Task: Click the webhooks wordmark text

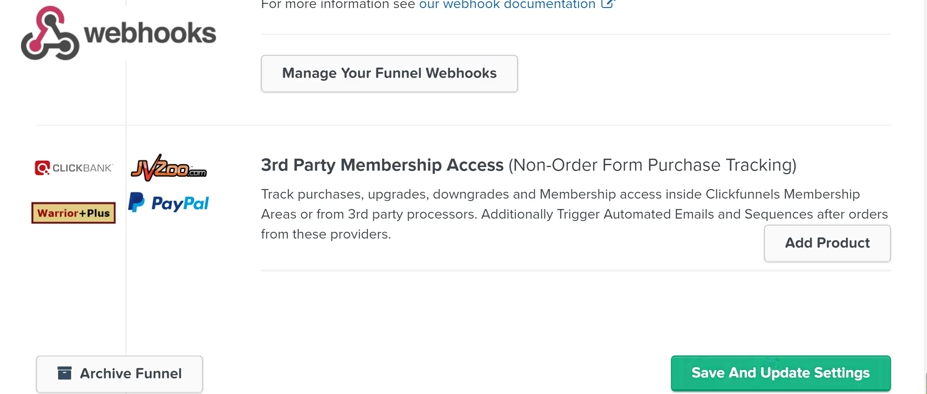Action: pos(150,33)
